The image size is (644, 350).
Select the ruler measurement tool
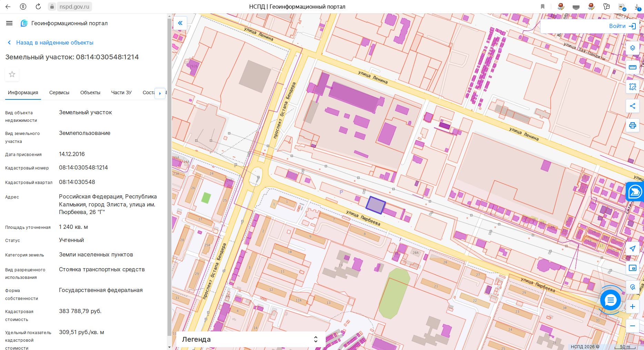click(632, 67)
